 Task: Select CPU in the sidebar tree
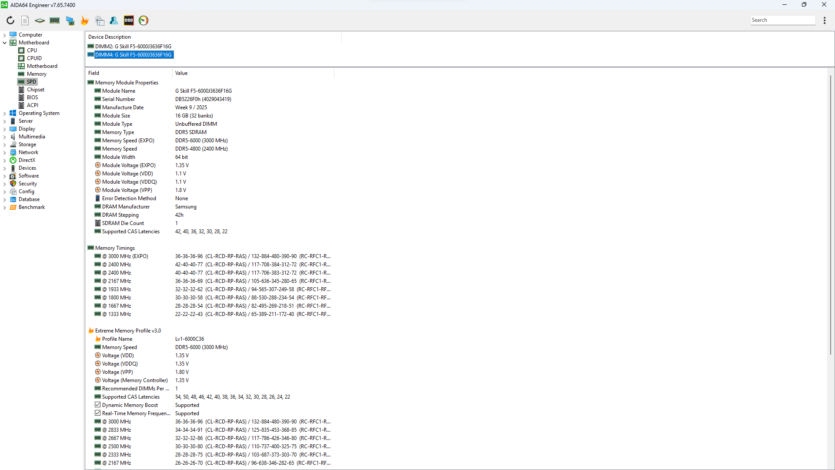click(x=32, y=50)
